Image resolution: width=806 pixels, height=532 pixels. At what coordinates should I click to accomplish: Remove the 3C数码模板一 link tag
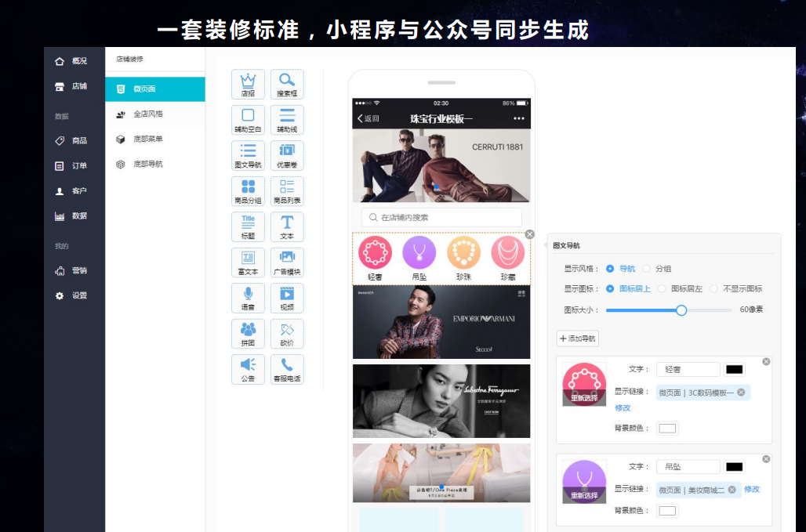pyautogui.click(x=741, y=393)
